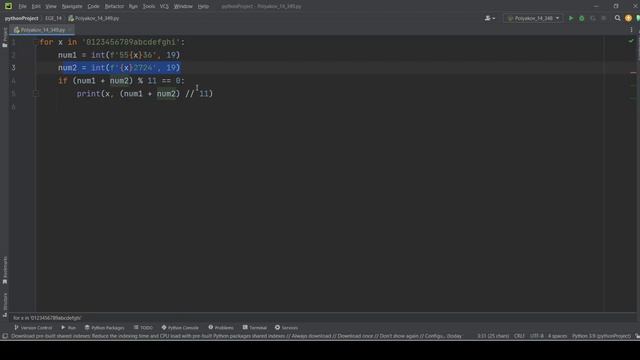This screenshot has height=360, width=640.
Task: Open the Window menu
Action: point(183,7)
